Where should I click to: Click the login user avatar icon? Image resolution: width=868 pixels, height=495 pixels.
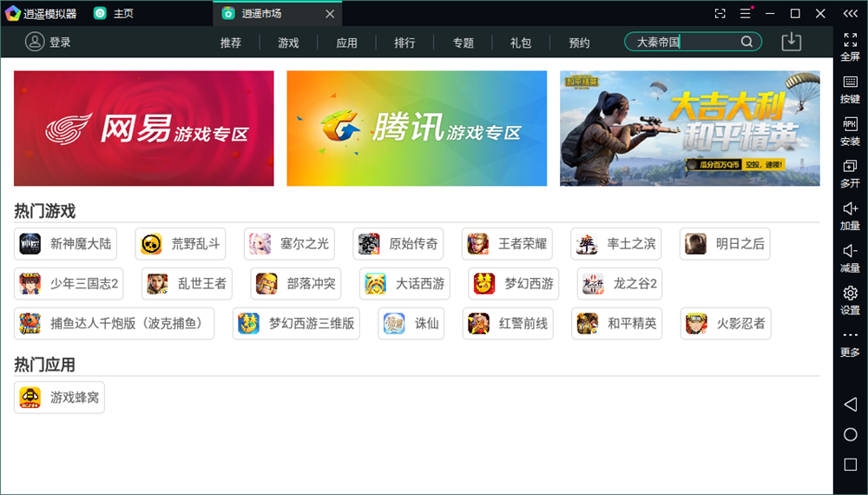35,42
